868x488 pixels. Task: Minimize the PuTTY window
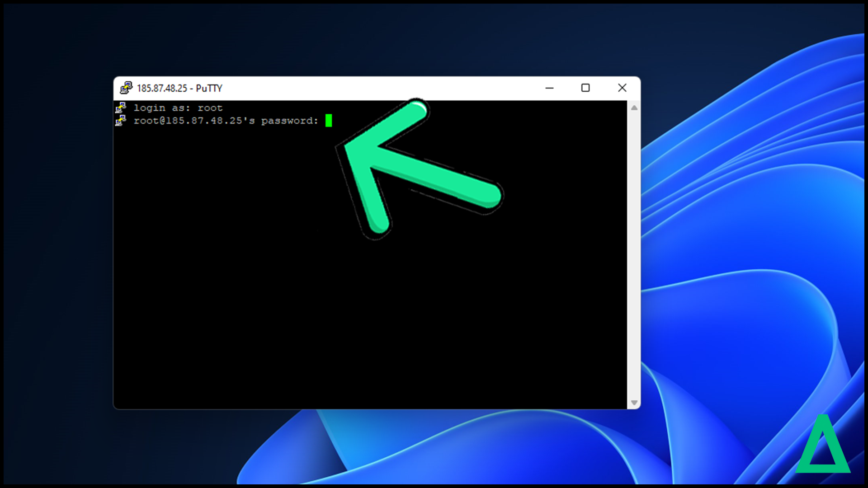[549, 88]
